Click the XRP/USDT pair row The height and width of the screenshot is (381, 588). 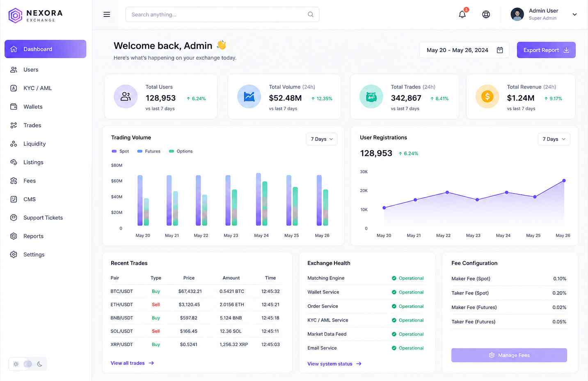pyautogui.click(x=195, y=344)
